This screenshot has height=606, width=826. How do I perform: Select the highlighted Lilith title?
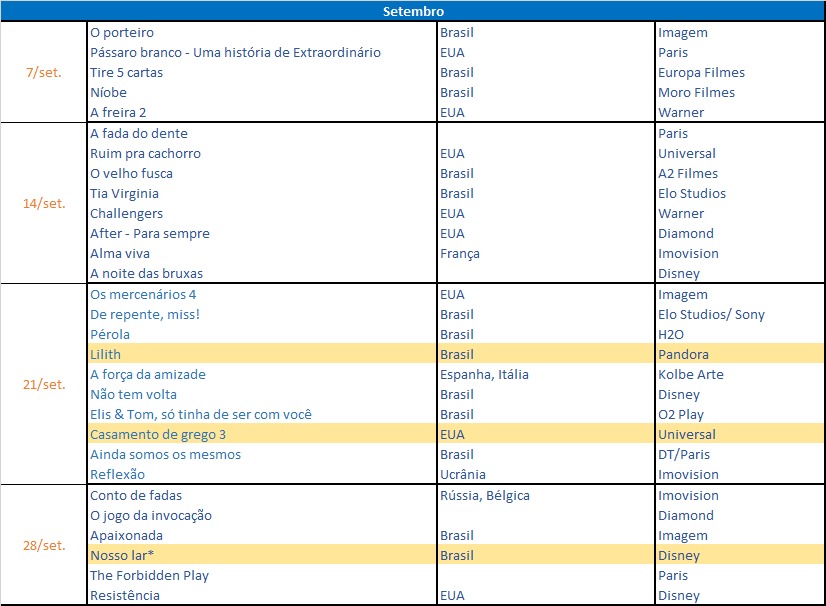pyautogui.click(x=105, y=355)
